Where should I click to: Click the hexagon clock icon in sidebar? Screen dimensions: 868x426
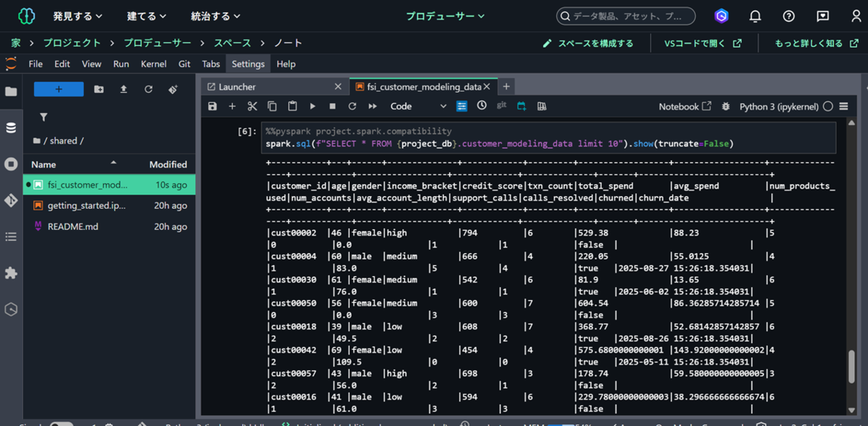[x=11, y=310]
